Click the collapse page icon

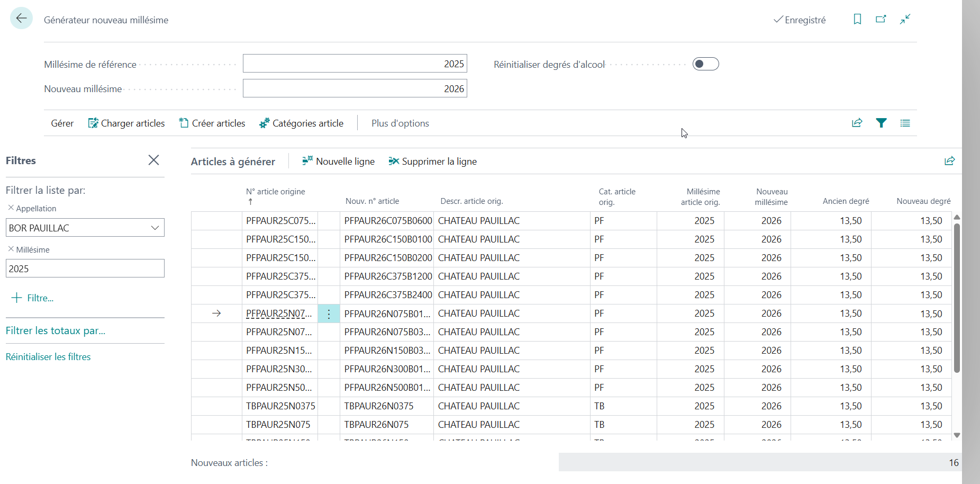[x=905, y=19]
